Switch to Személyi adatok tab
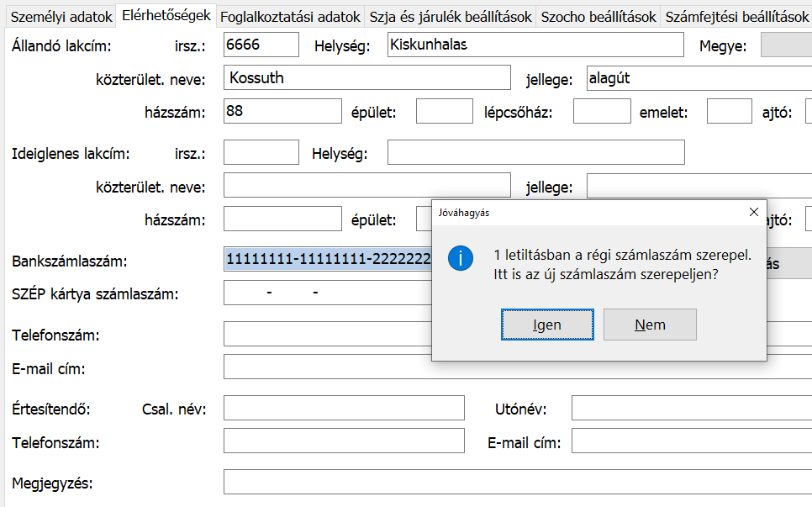812x507 pixels. tap(61, 17)
